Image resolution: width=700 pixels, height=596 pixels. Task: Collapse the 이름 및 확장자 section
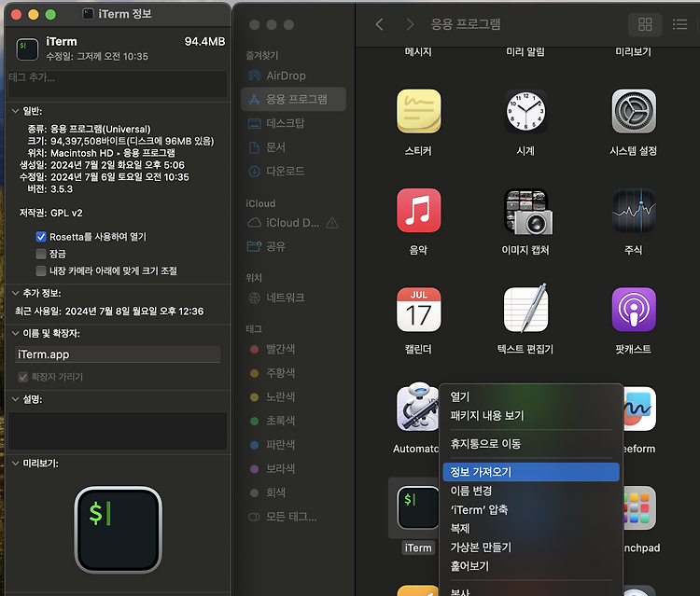click(x=15, y=333)
